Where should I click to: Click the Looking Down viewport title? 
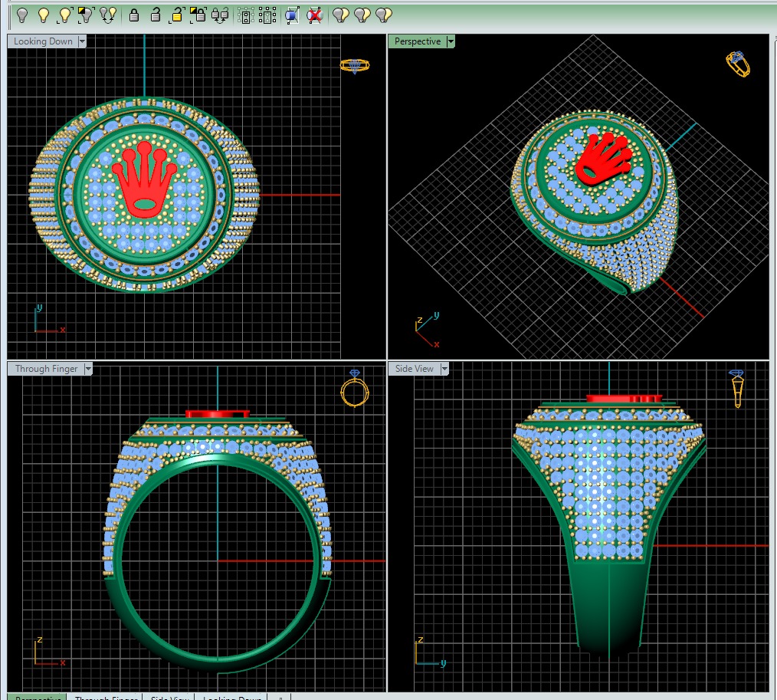pyautogui.click(x=43, y=41)
